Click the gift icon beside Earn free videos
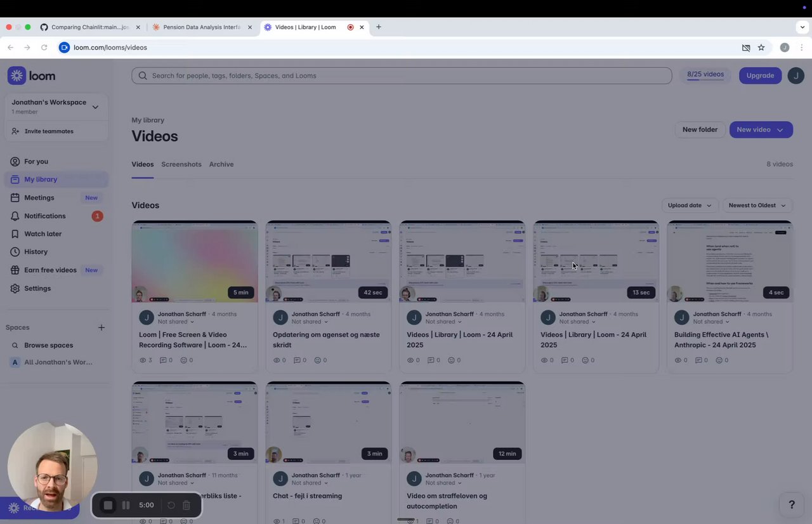This screenshot has height=524, width=812. coord(15,270)
